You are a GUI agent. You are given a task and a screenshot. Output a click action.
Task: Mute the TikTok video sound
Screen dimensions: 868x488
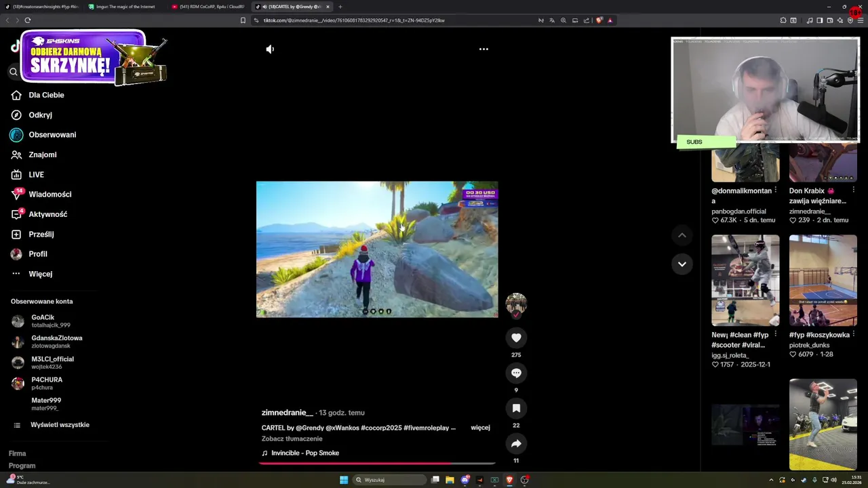tap(270, 49)
